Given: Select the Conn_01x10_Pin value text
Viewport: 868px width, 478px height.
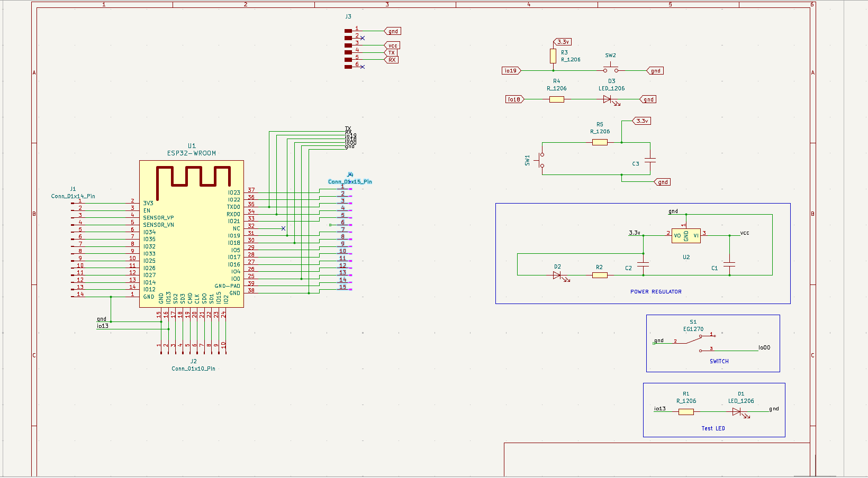Looking at the screenshot, I should click(193, 369).
